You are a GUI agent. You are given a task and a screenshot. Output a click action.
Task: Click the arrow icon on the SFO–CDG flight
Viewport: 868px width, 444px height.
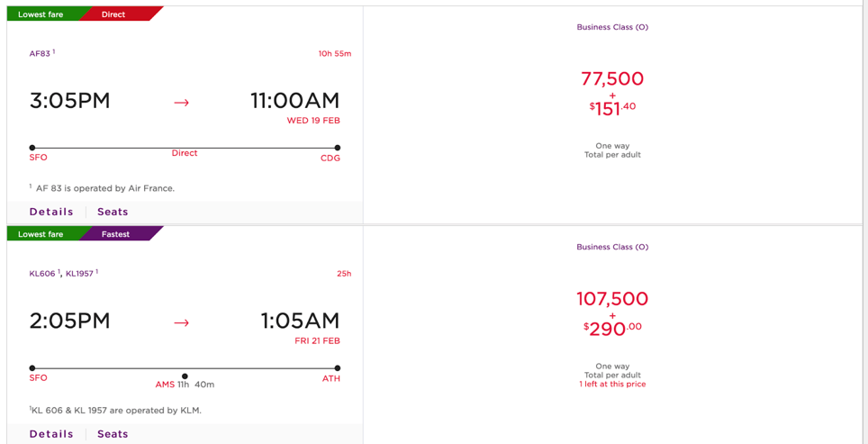click(x=181, y=103)
